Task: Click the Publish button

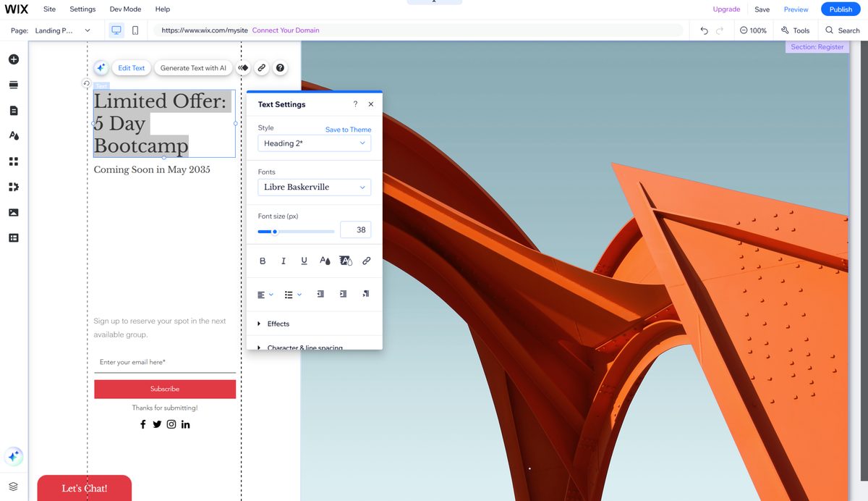Action: pos(841,9)
